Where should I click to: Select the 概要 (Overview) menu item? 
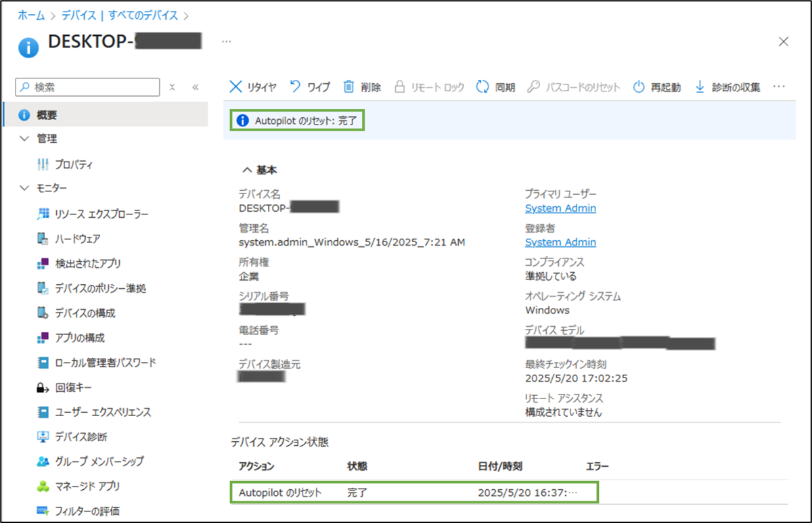(106, 115)
